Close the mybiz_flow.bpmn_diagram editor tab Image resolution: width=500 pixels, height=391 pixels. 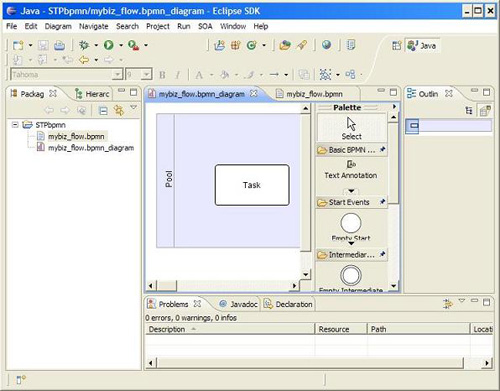click(253, 94)
